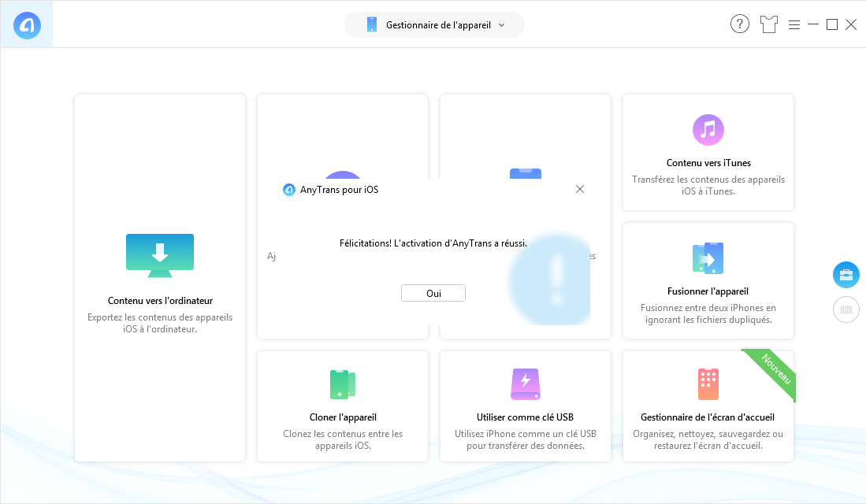Image resolution: width=866 pixels, height=504 pixels.
Task: Minimize the AnyTrans window
Action: [x=813, y=24]
